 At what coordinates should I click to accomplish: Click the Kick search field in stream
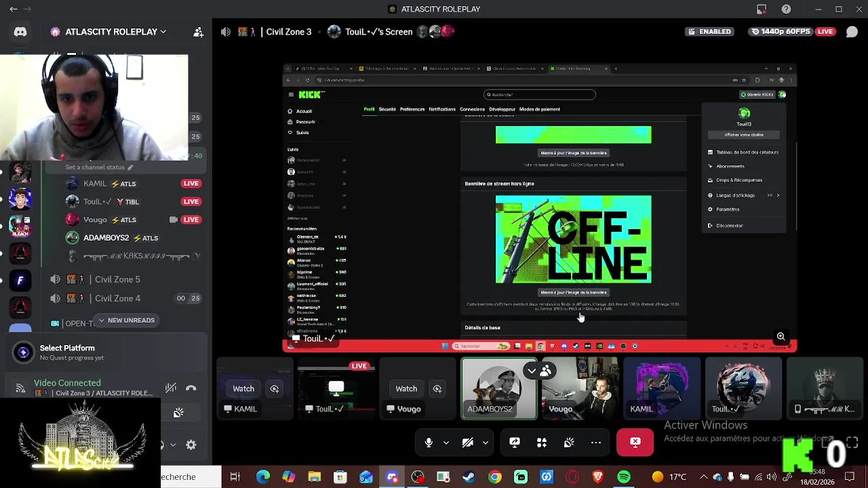[540, 95]
